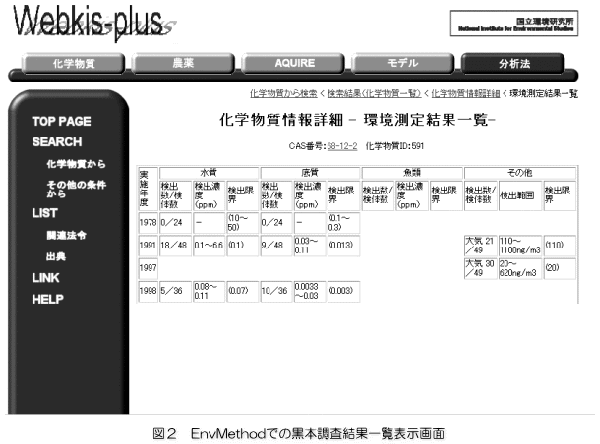Open the 農薬 tab
600x444 pixels.
[183, 64]
